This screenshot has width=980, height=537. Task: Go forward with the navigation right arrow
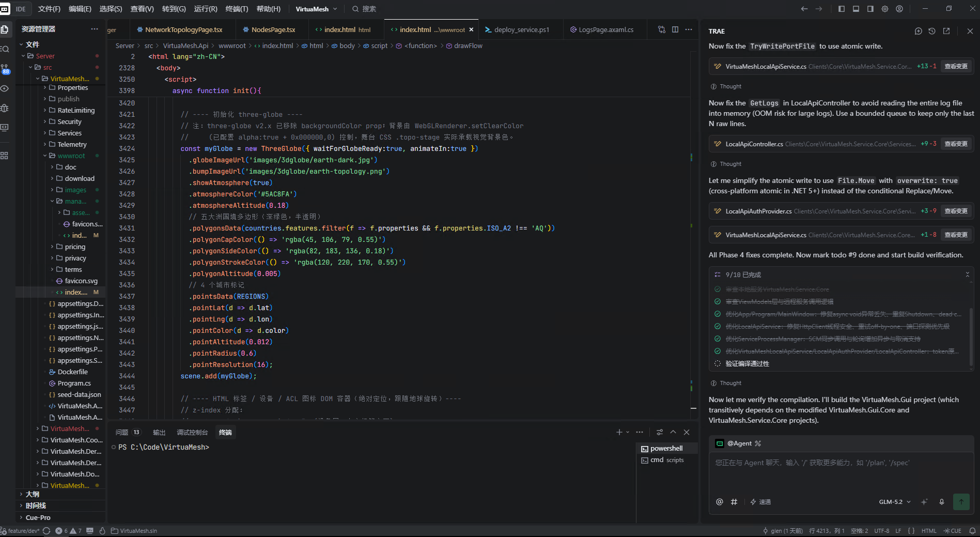coord(819,9)
